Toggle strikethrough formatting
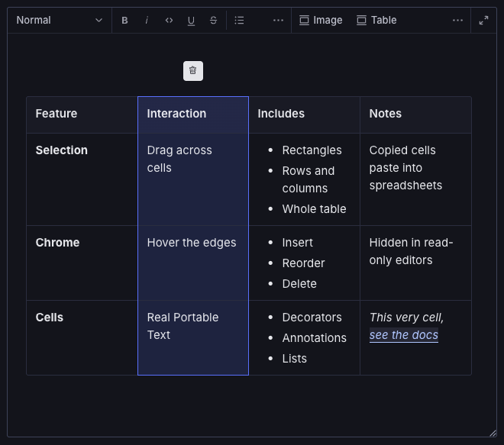This screenshot has height=445, width=504. [213, 21]
